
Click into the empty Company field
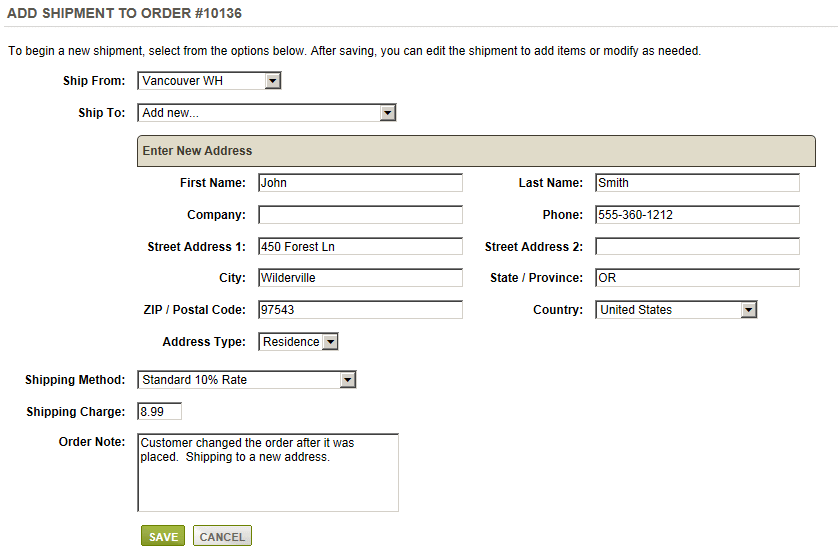[360, 215]
